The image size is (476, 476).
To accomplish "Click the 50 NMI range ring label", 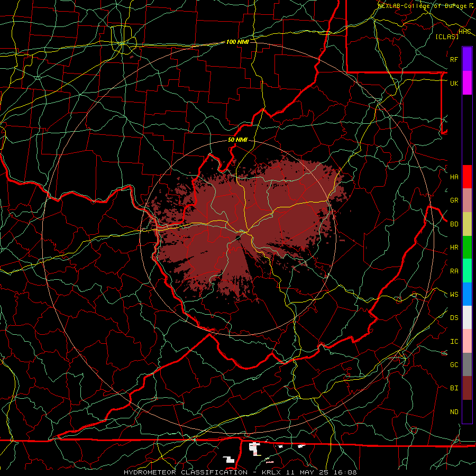I will coord(237,140).
